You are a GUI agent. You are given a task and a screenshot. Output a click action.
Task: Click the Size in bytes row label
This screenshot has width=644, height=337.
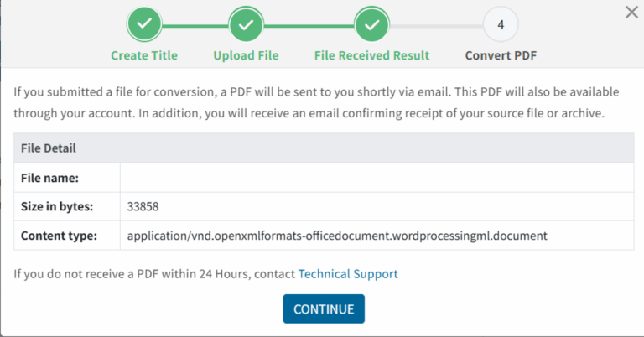pos(57,206)
